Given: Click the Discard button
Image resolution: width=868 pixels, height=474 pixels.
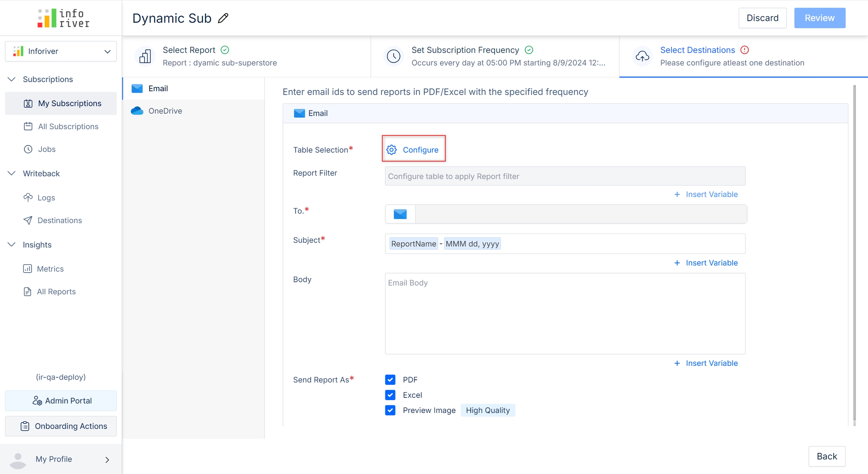Looking at the screenshot, I should (x=762, y=18).
